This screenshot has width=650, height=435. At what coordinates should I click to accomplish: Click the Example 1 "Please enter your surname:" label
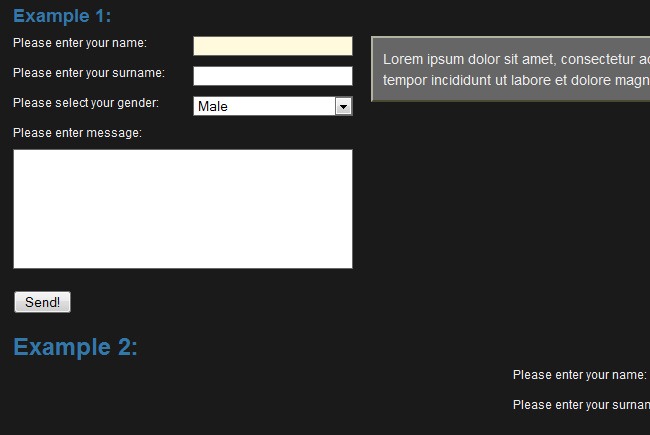(89, 73)
